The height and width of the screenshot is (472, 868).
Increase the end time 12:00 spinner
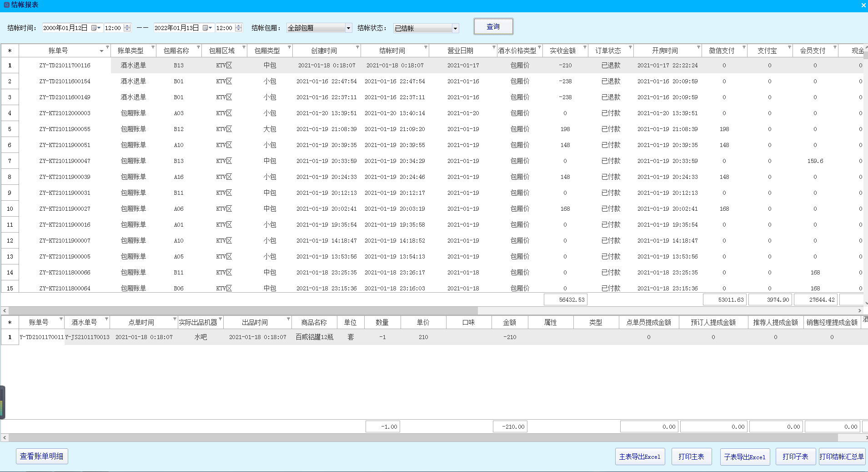pyautogui.click(x=239, y=25)
